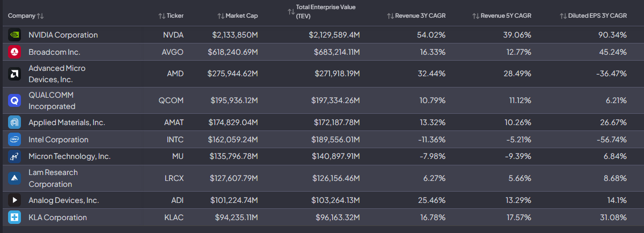Open Broadcom Inc. company name
Viewport: 644px width, 233px height.
(54, 52)
